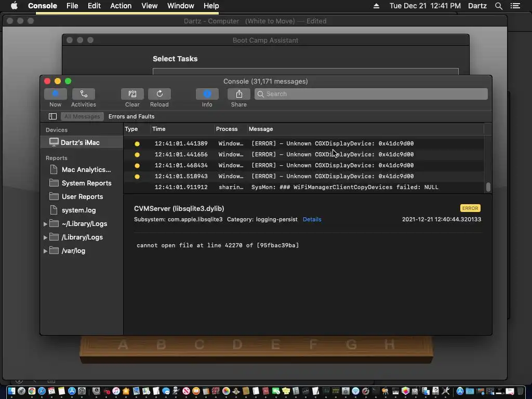
Task: Switch to Errors and Faults filter
Action: [x=131, y=116]
